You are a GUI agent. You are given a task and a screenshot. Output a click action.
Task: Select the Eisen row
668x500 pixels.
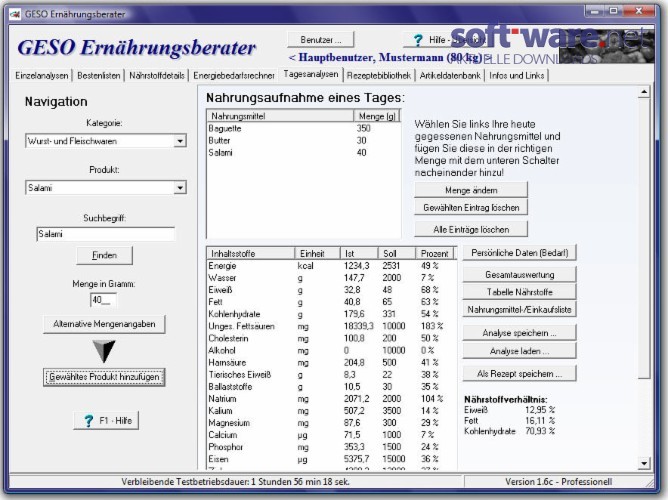click(x=331, y=460)
